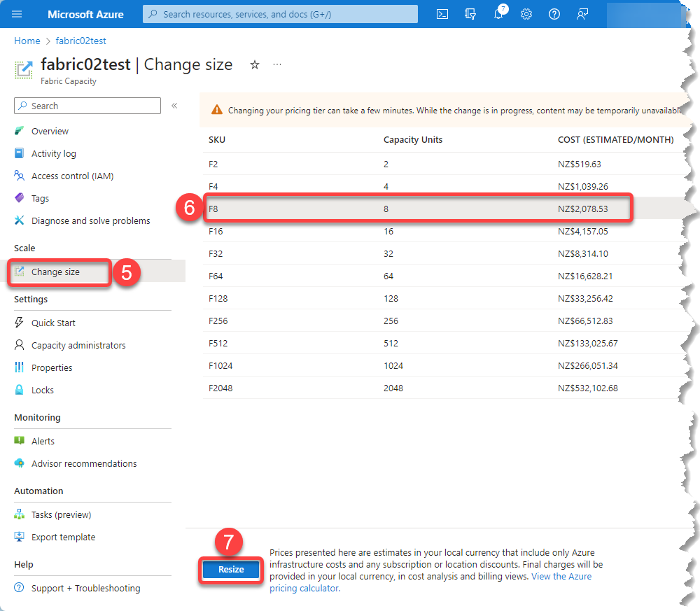
Task: Favorite fabric02test with star icon
Action: [x=255, y=64]
